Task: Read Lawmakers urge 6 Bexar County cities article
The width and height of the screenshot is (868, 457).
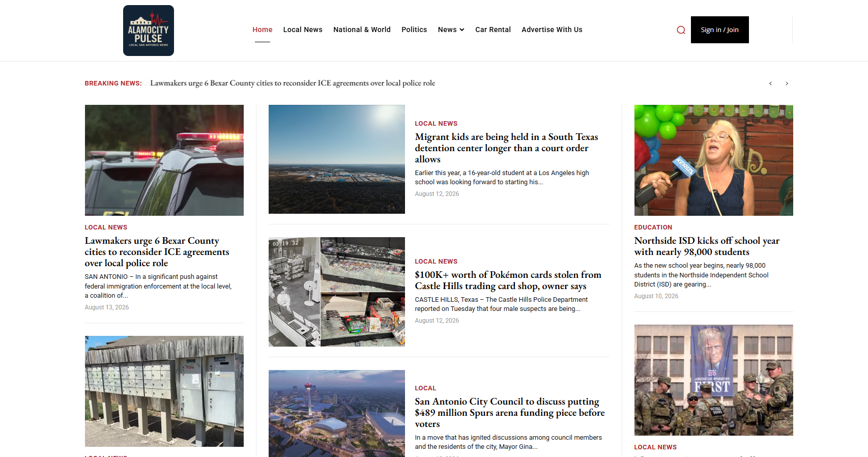Action: click(x=157, y=252)
